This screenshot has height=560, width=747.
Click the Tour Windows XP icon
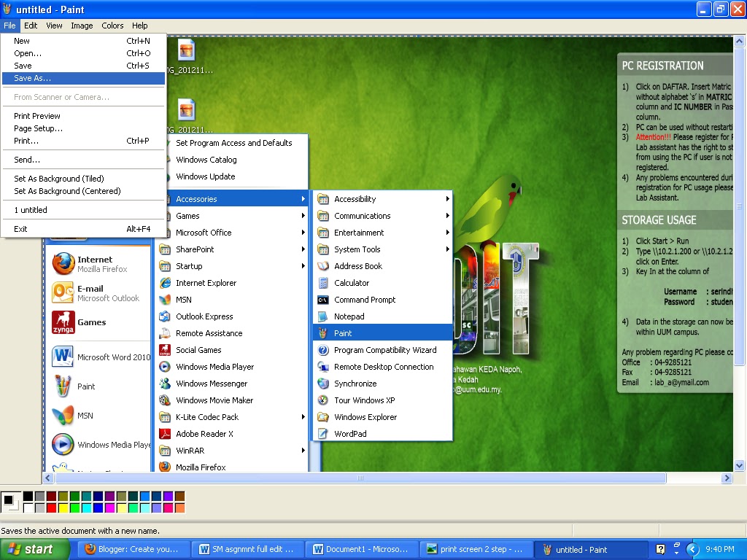pyautogui.click(x=323, y=400)
